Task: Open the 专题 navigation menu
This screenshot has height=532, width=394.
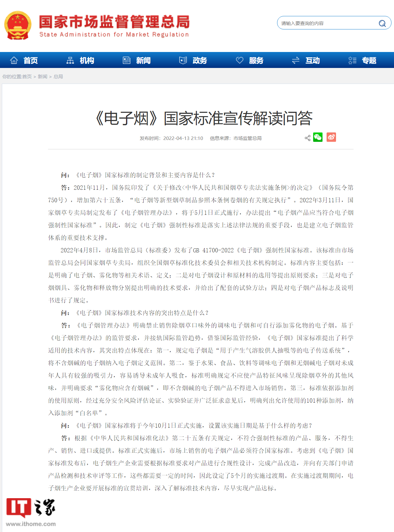Action: pos(369,60)
